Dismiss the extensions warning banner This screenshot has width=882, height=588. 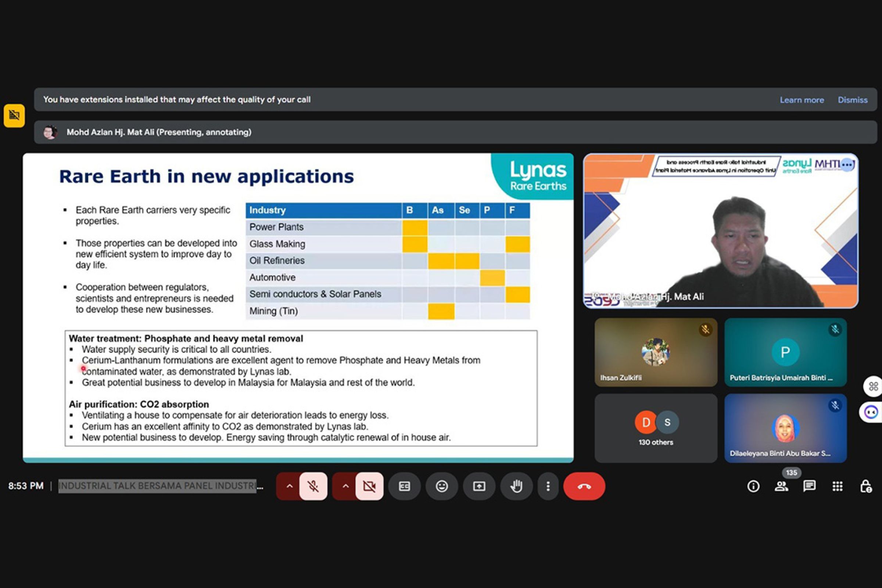(852, 100)
